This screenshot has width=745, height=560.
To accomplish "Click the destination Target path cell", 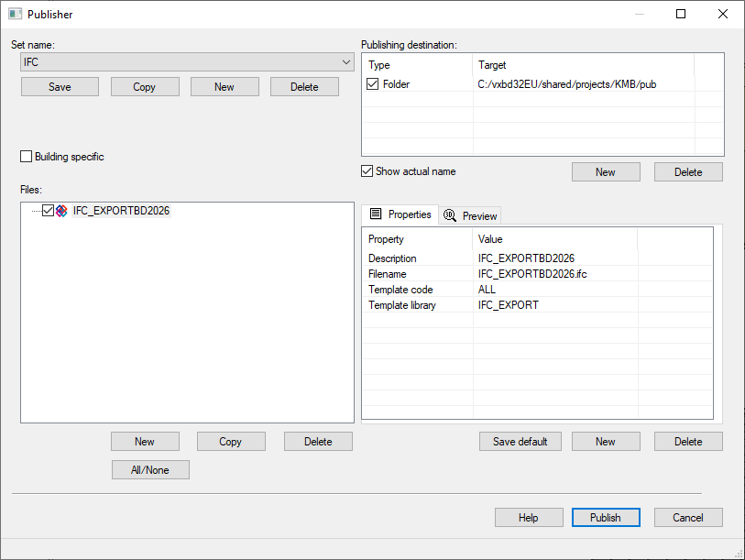I will [x=567, y=84].
